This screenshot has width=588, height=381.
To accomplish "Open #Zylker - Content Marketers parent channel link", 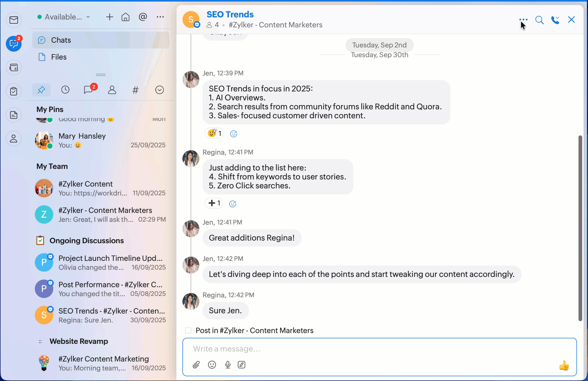I will pyautogui.click(x=275, y=25).
